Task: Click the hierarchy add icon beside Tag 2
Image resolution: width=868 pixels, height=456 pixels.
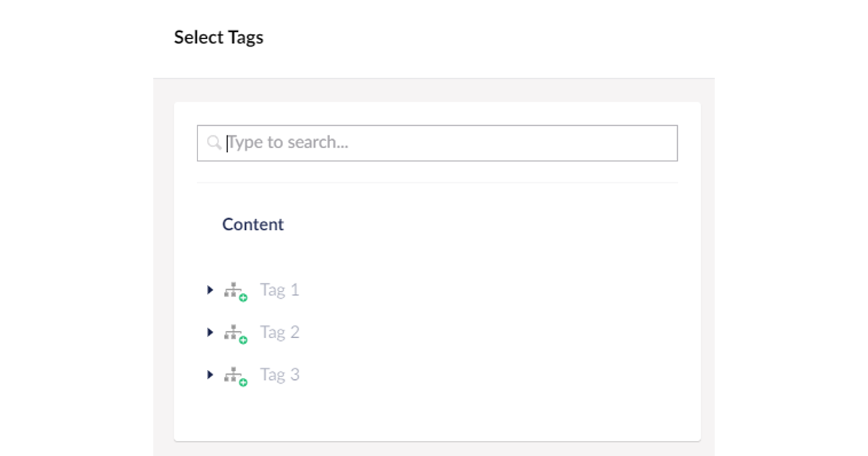Action: (233, 332)
